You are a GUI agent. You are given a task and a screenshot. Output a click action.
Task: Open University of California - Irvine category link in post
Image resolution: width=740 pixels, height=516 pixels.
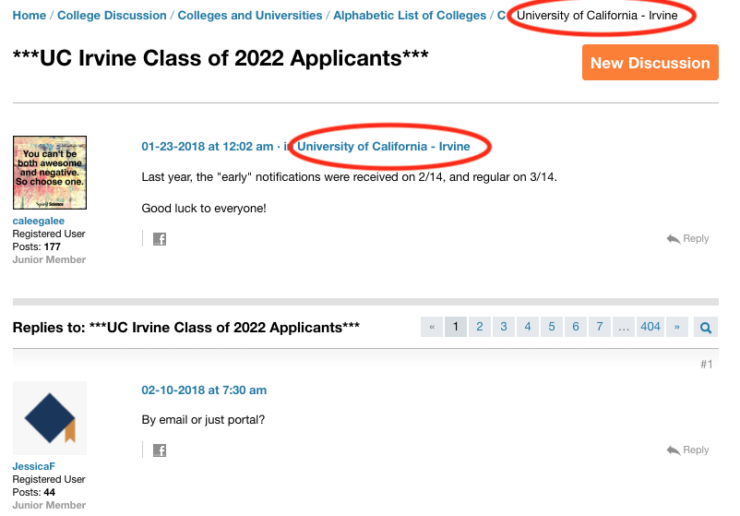[x=383, y=147]
